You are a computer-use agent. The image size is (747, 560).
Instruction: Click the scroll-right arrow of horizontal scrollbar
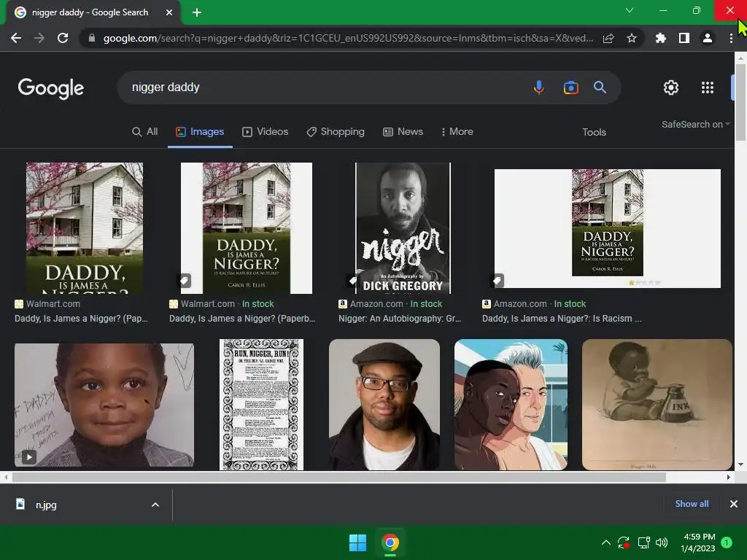(729, 477)
